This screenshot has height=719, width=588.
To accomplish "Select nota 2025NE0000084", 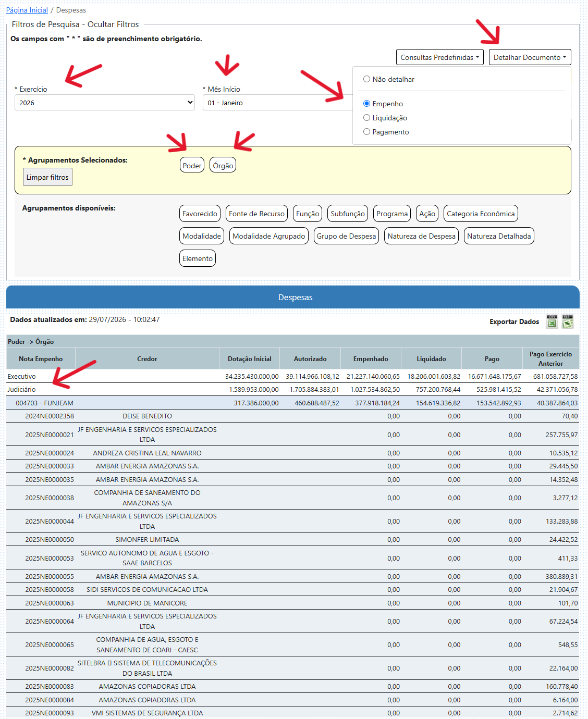I will [50, 700].
